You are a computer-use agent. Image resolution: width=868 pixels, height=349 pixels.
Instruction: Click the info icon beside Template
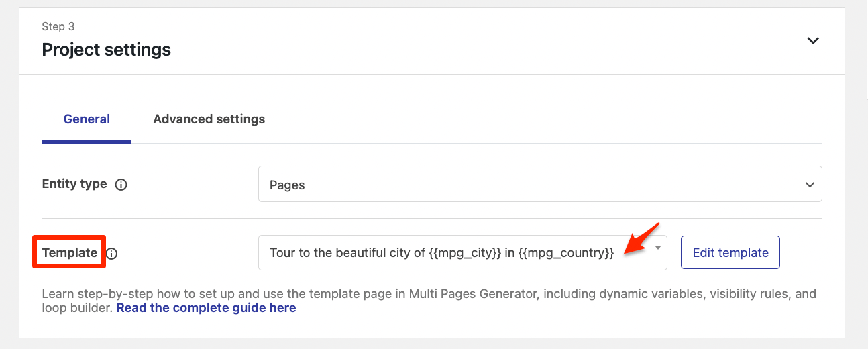click(x=112, y=254)
